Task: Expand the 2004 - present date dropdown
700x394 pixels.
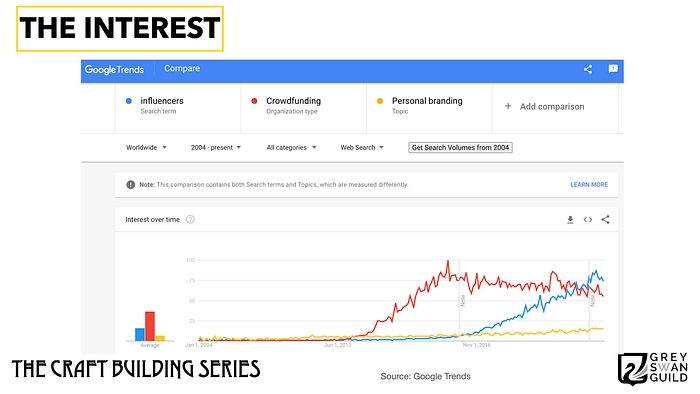Action: coord(216,147)
